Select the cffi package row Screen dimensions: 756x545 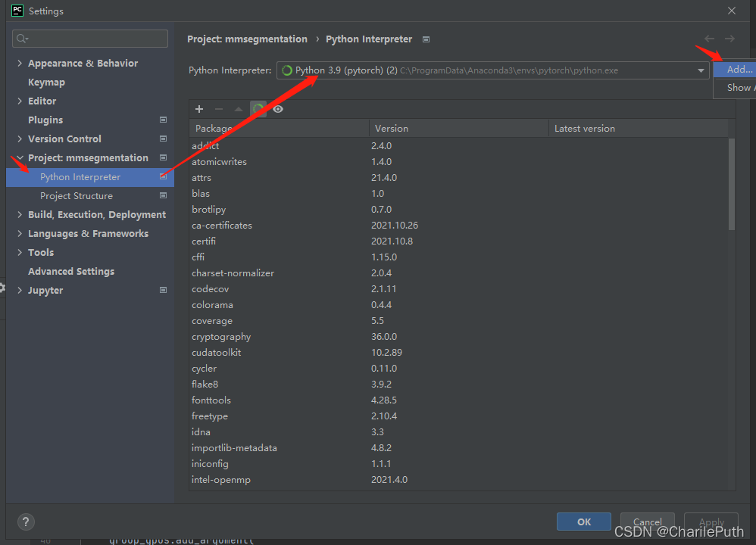point(458,257)
